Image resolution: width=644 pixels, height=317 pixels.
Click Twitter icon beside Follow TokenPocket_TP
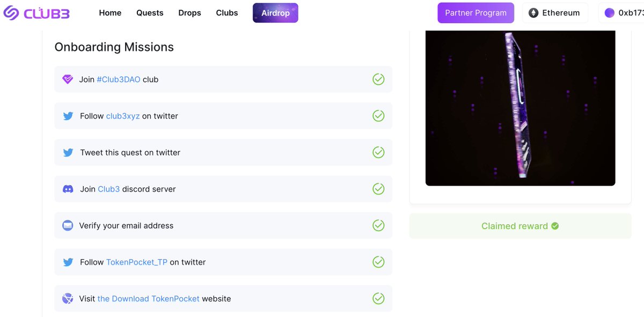(68, 262)
